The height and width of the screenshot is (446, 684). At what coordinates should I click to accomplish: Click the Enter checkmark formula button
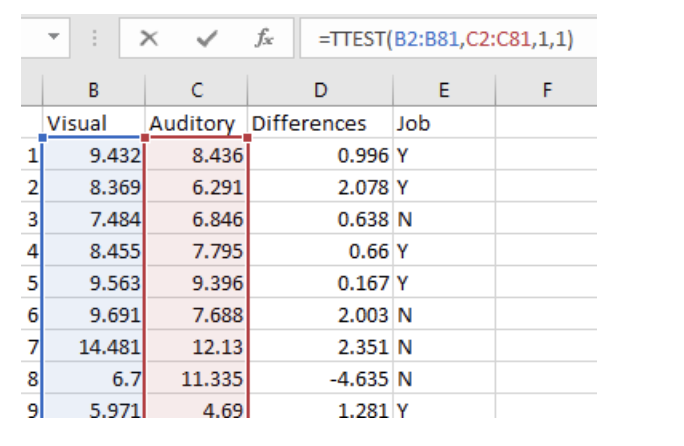pos(208,39)
